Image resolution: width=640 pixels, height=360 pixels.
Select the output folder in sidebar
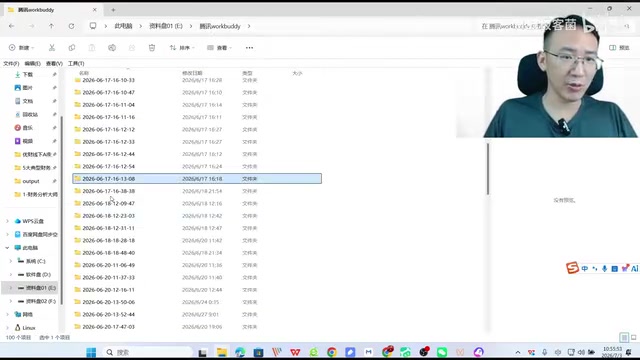tap(31, 181)
